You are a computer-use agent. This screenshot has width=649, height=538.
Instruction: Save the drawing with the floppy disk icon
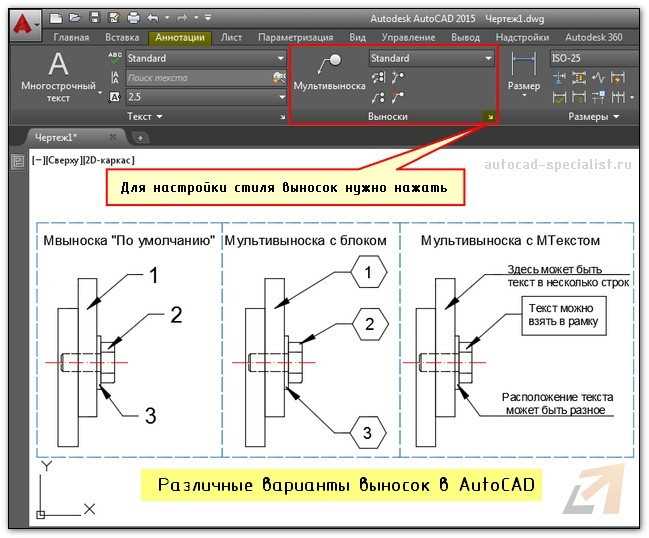(x=95, y=18)
